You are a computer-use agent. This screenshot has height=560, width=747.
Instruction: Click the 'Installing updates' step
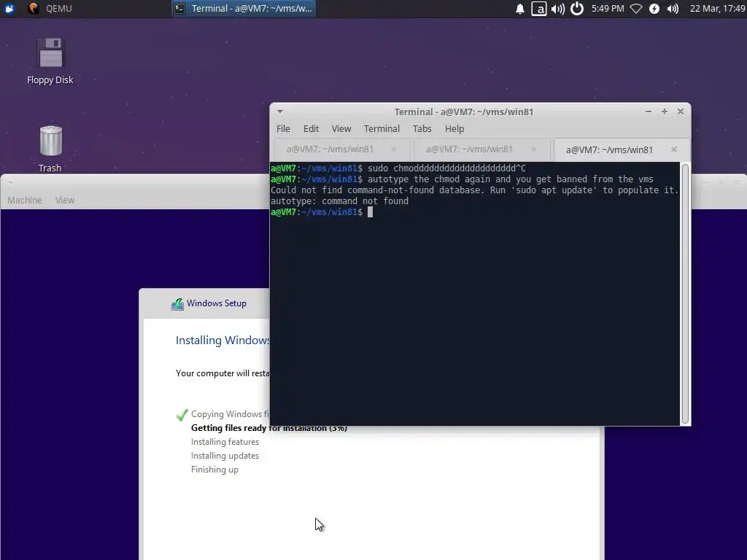tap(225, 456)
